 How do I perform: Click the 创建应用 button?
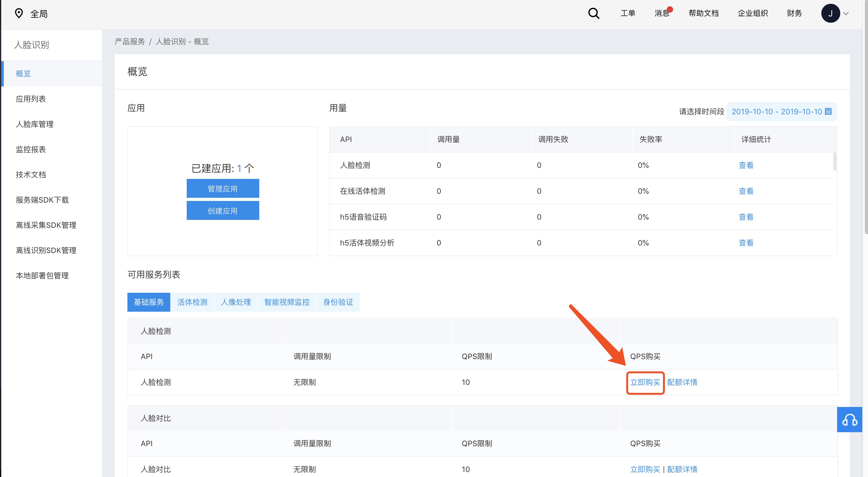[x=223, y=211]
